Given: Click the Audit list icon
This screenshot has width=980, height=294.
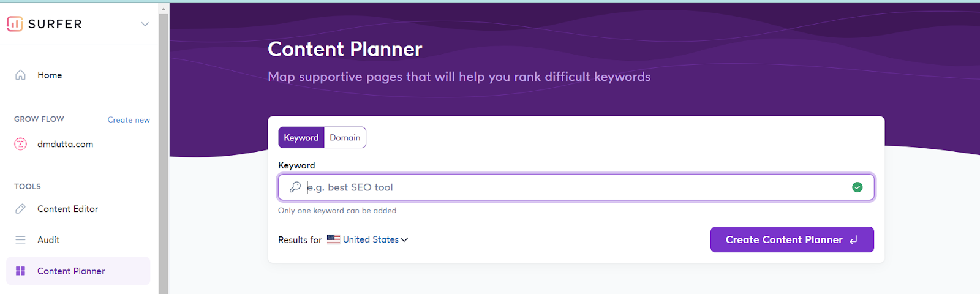Looking at the screenshot, I should click(20, 240).
